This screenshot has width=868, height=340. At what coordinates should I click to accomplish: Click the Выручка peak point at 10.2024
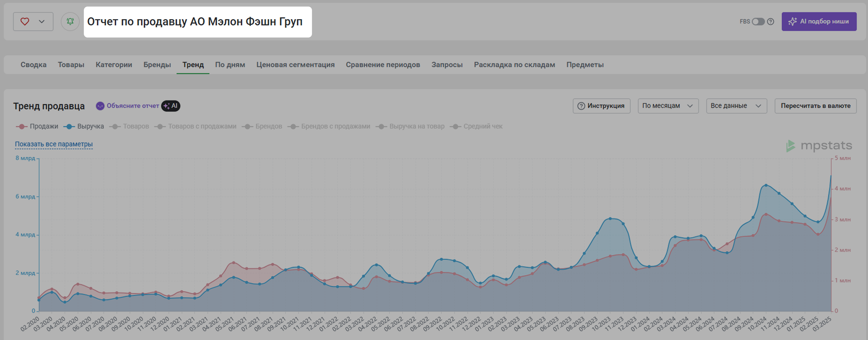766,185
